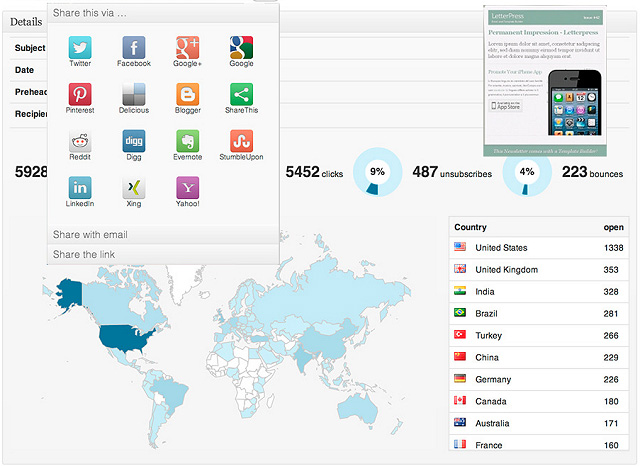Click the Australia flag icon
The height and width of the screenshot is (466, 640).
460,422
